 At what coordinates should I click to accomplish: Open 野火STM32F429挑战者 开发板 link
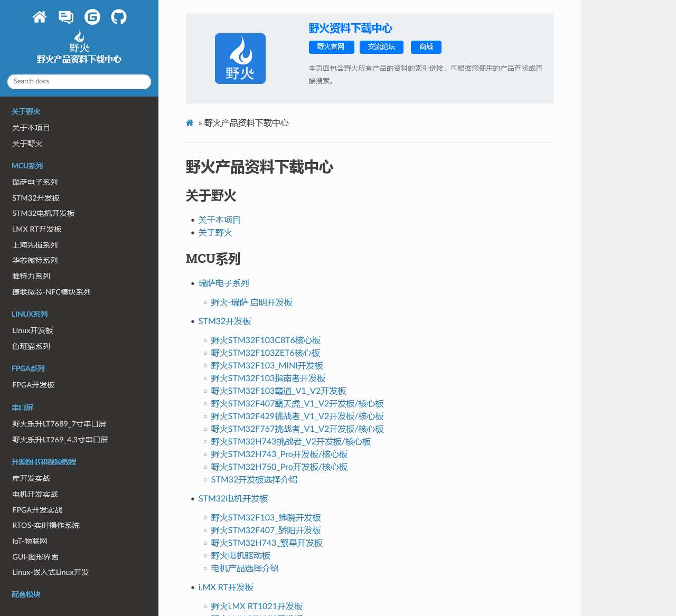click(x=297, y=416)
